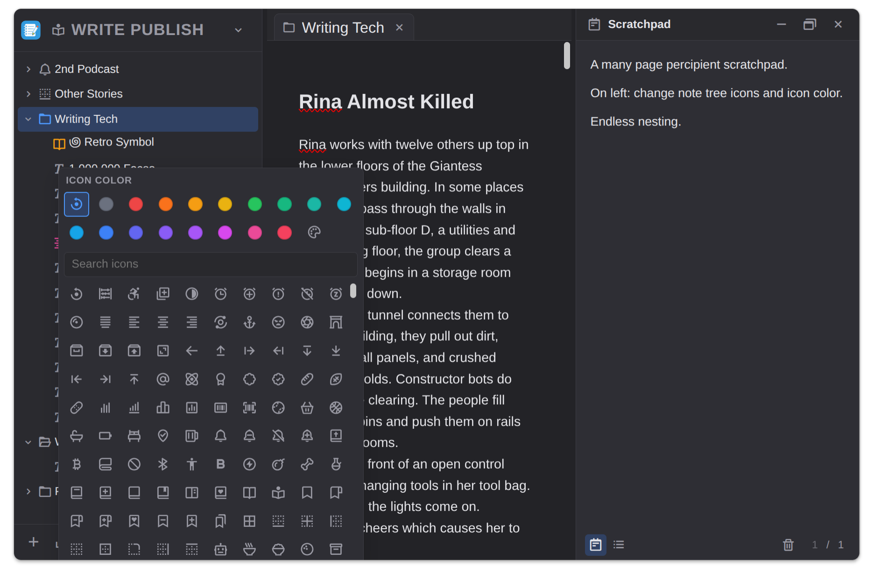Click the Search icons input field

[211, 264]
